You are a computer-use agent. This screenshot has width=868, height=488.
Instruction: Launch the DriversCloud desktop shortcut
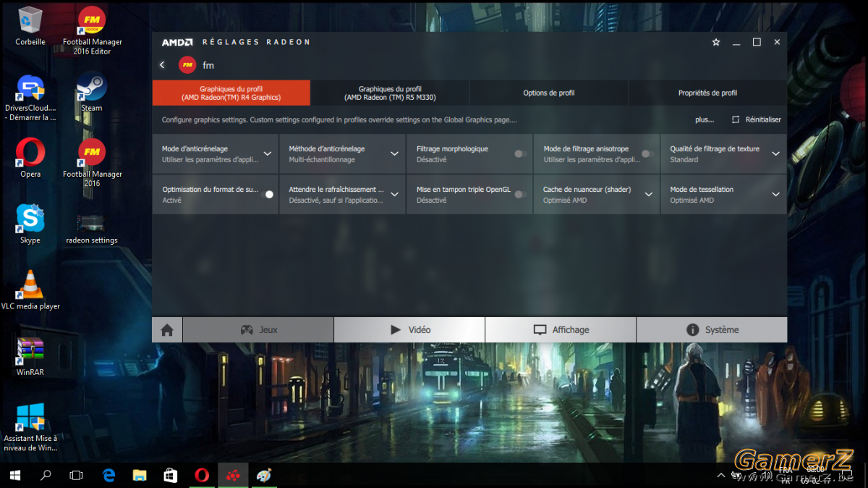pos(30,98)
